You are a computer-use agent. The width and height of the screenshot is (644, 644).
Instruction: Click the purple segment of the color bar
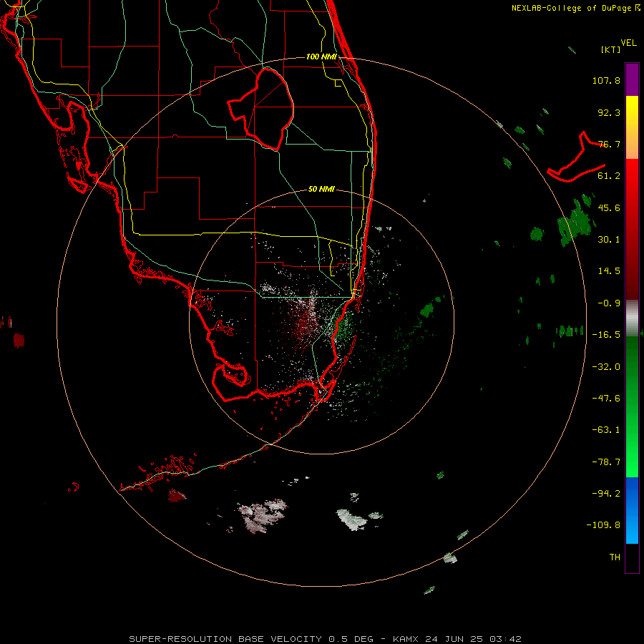coord(632,79)
